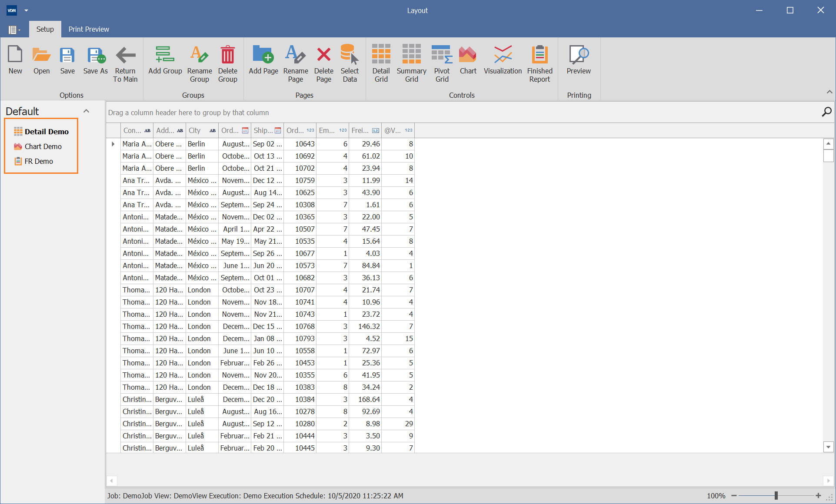Zoom out with the minus icon
This screenshot has height=504, width=836.
734,495
